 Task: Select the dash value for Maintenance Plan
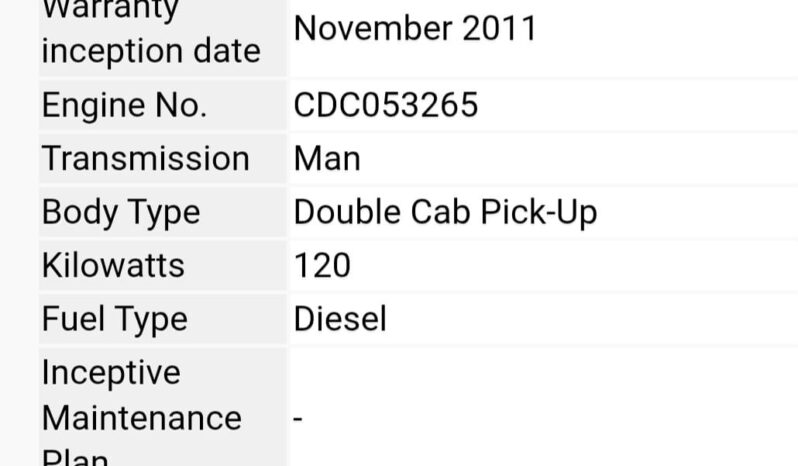click(298, 419)
